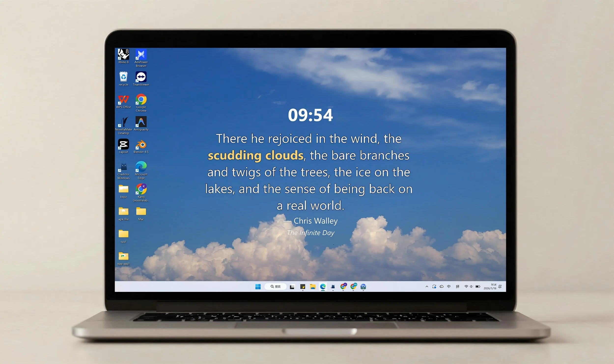Select the NM-MKT folder on the desktop
Screen dimensions: 614x364
click(x=124, y=256)
